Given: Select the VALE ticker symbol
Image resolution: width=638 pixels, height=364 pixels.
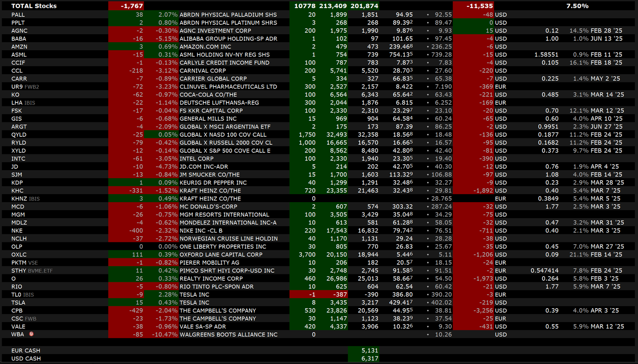Looking at the screenshot, I should pos(18,327).
